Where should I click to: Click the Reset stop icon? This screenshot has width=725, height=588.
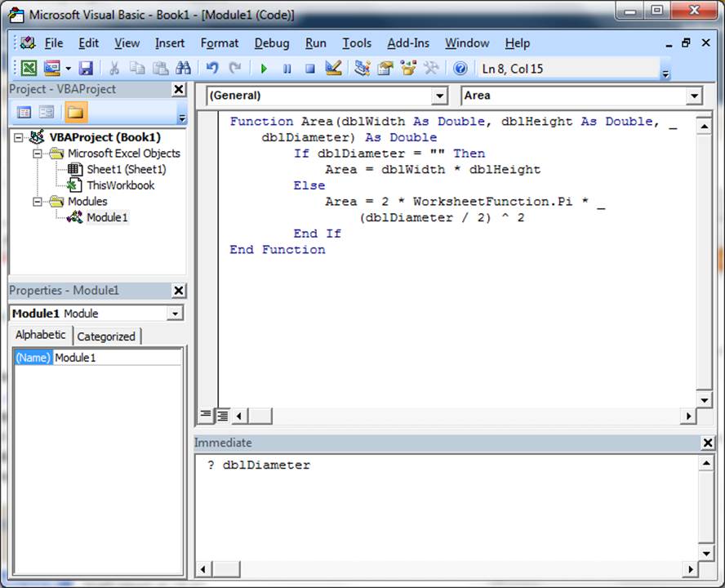(309, 69)
